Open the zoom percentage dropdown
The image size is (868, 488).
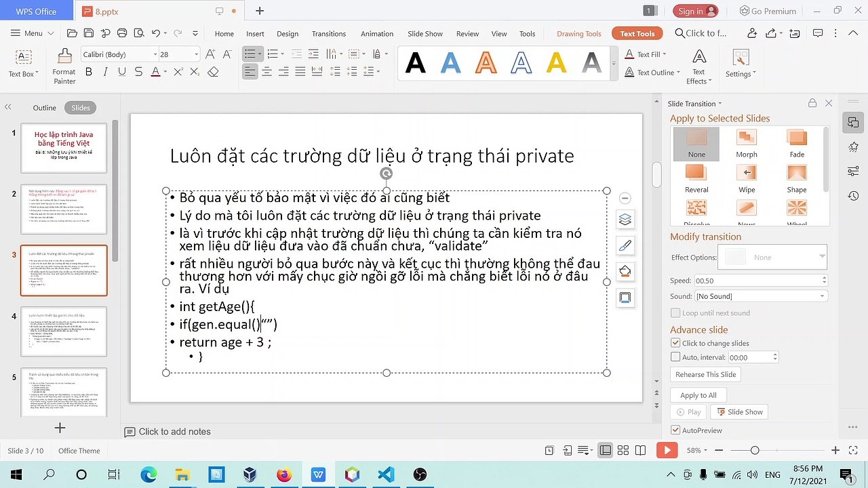705,451
